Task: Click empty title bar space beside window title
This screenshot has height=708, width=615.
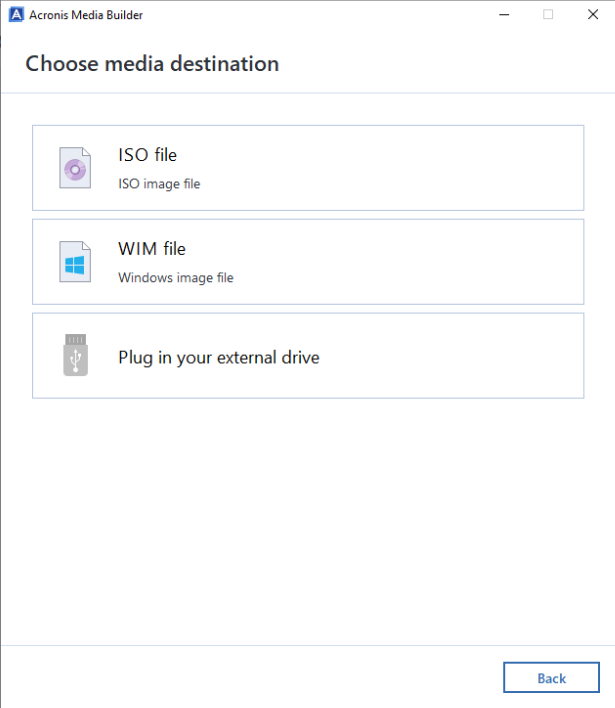Action: pos(320,14)
